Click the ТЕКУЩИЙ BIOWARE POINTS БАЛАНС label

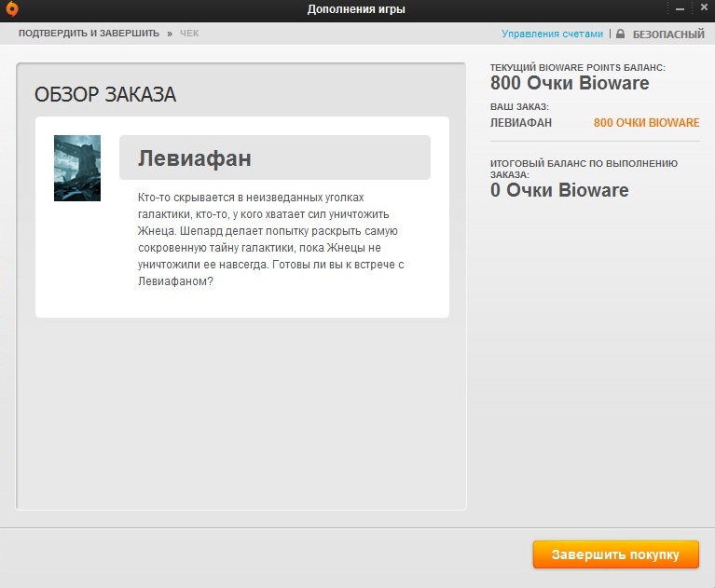point(577,67)
